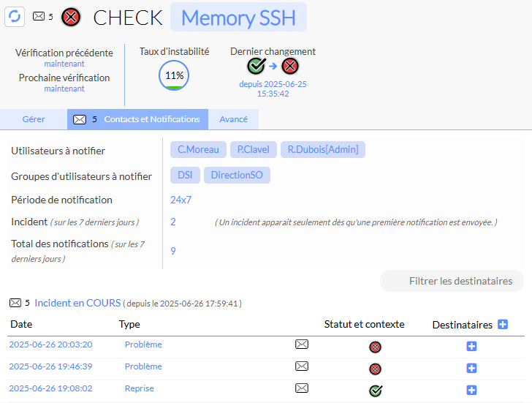Click the envelope notification icon in header
This screenshot has height=403, width=532.
39,16
